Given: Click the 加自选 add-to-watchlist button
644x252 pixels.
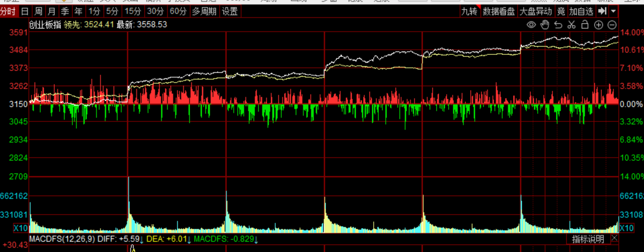Looking at the screenshot, I should (x=582, y=11).
